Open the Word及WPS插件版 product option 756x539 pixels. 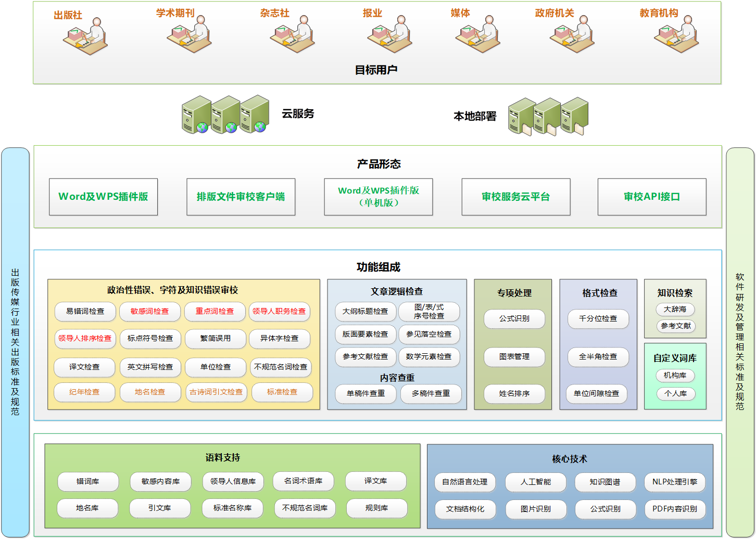point(103,197)
